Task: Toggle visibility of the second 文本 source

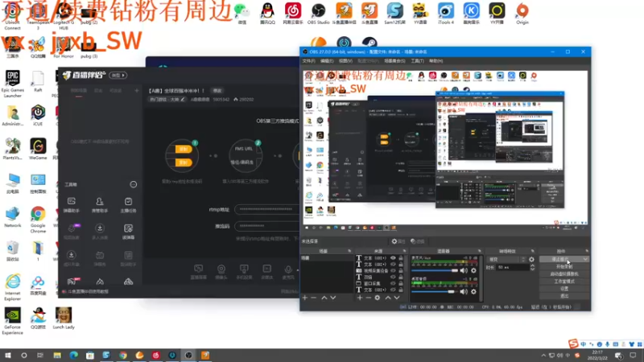Action: click(393, 264)
